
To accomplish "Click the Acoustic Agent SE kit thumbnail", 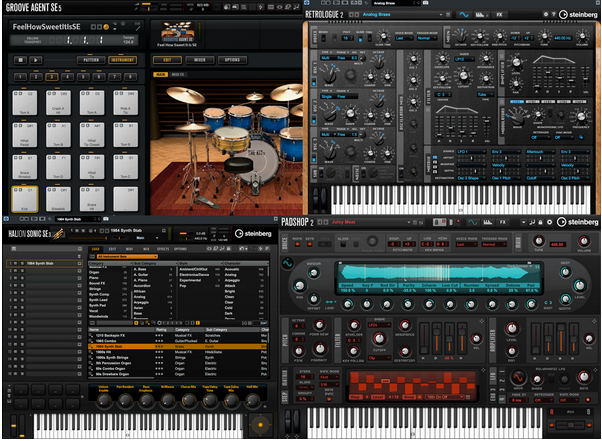I will 177,32.
